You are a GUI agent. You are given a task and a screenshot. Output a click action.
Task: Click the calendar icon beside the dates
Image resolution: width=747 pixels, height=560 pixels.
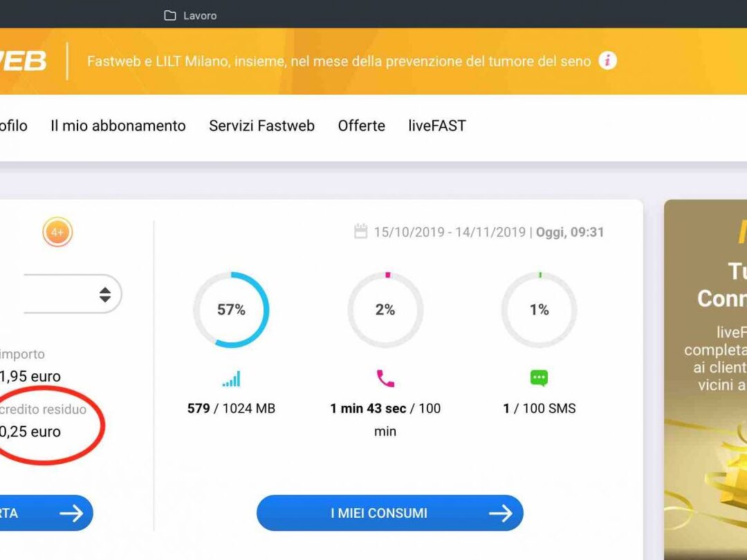point(360,232)
